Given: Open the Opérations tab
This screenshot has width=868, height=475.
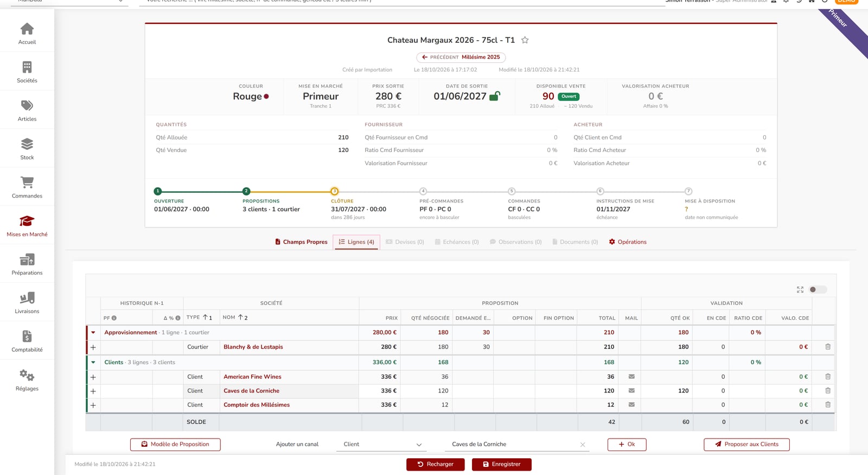Looking at the screenshot, I should 628,242.
